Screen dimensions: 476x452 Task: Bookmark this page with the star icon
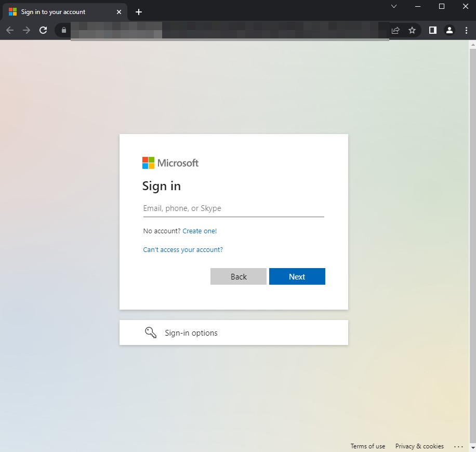(412, 30)
